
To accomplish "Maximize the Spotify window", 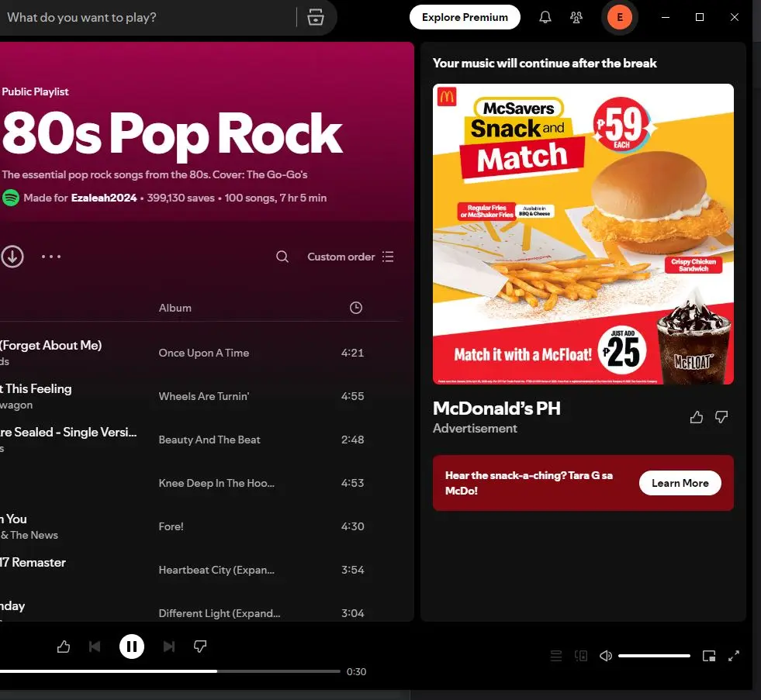I will [x=700, y=18].
